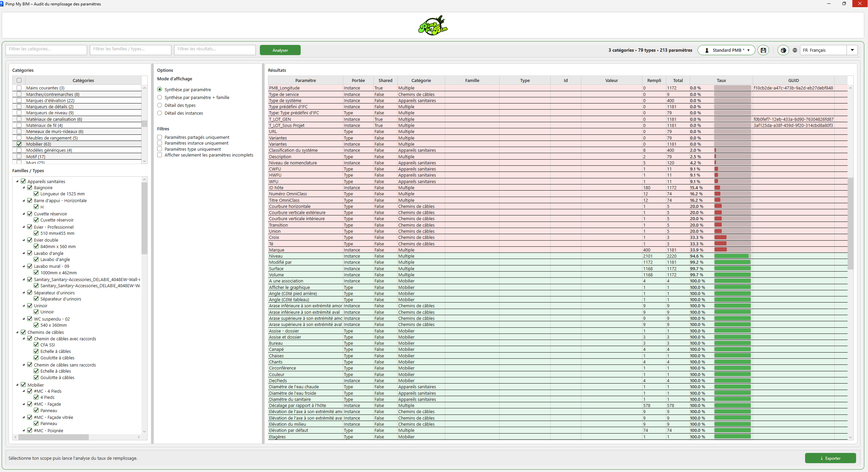This screenshot has height=472, width=868.
Task: Collapse Chemin de câbles avec raccords node
Action: pyautogui.click(x=24, y=339)
